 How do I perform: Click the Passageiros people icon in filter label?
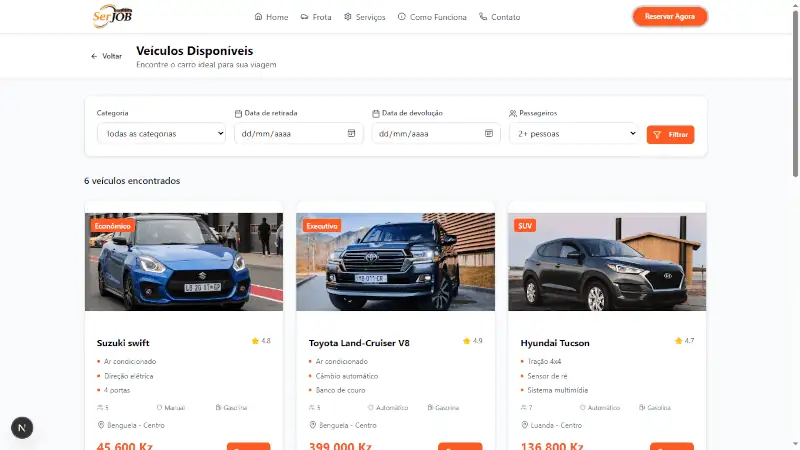(513, 113)
